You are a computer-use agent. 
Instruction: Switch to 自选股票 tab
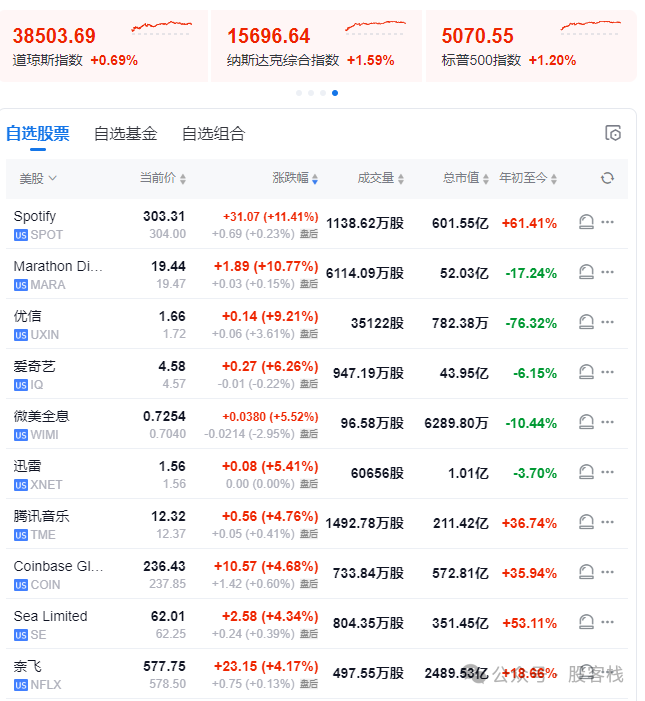coord(38,134)
